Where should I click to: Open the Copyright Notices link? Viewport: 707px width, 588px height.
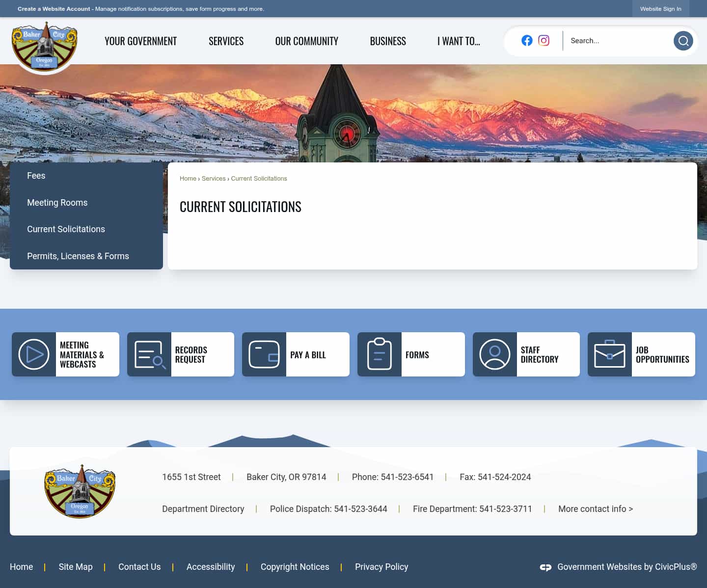click(x=295, y=567)
